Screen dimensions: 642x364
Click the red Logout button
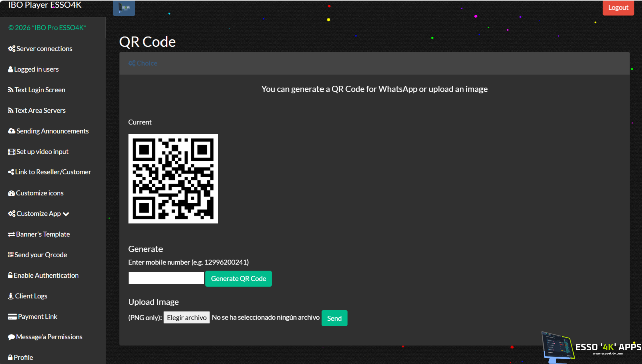pyautogui.click(x=618, y=8)
